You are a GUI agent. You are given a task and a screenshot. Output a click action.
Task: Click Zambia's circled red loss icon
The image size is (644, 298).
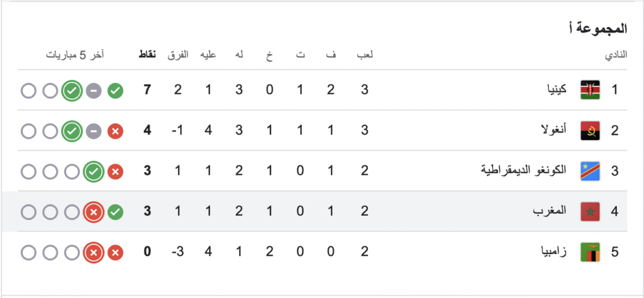coord(94,253)
